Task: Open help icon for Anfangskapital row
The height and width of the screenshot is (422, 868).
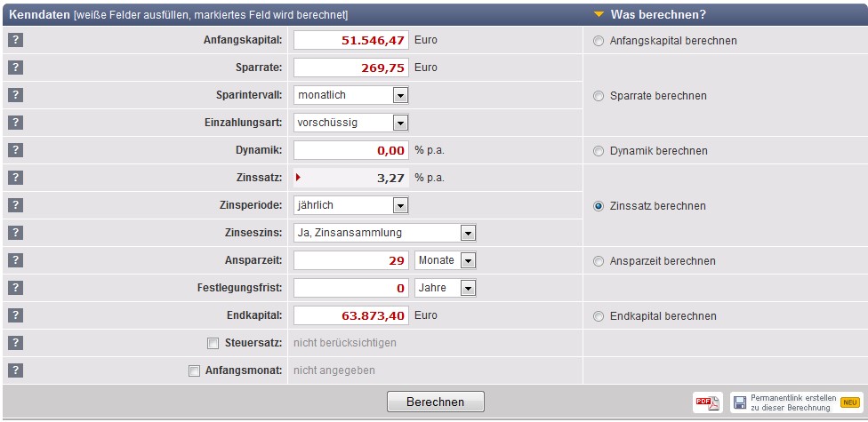Action: (15, 40)
